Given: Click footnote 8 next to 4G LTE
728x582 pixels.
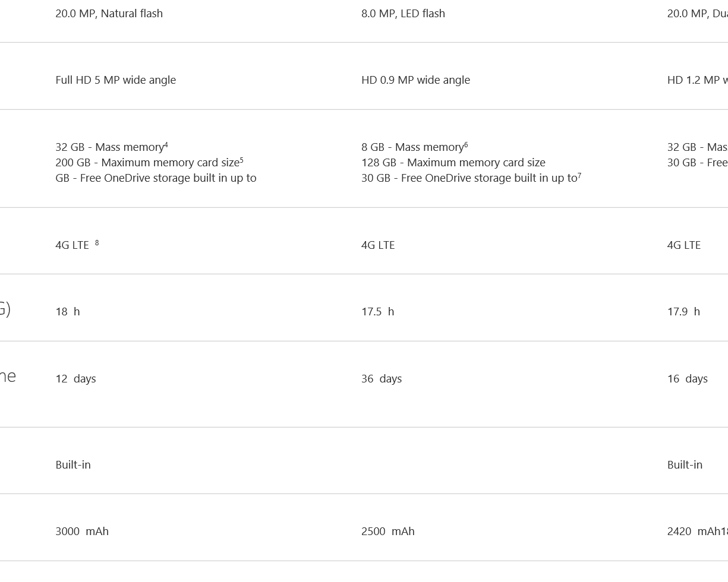Looking at the screenshot, I should (97, 242).
